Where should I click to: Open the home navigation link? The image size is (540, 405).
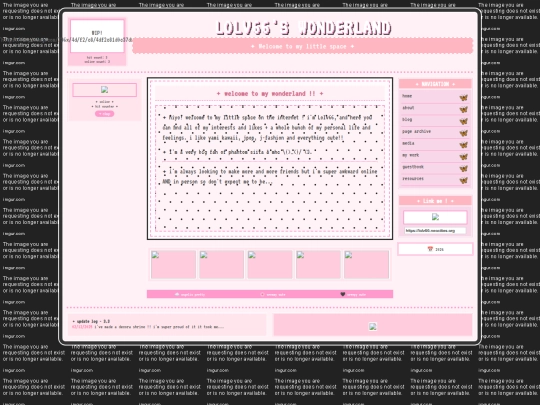click(x=407, y=96)
